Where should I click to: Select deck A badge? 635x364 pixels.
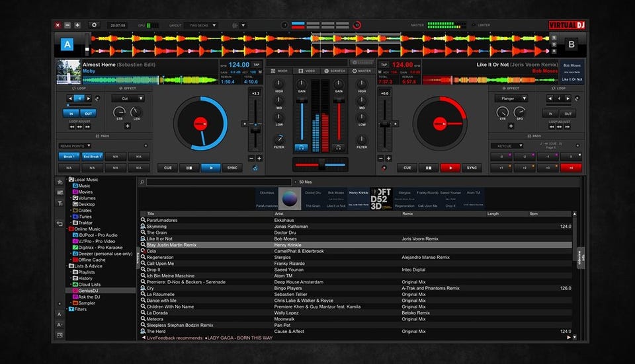tap(67, 44)
